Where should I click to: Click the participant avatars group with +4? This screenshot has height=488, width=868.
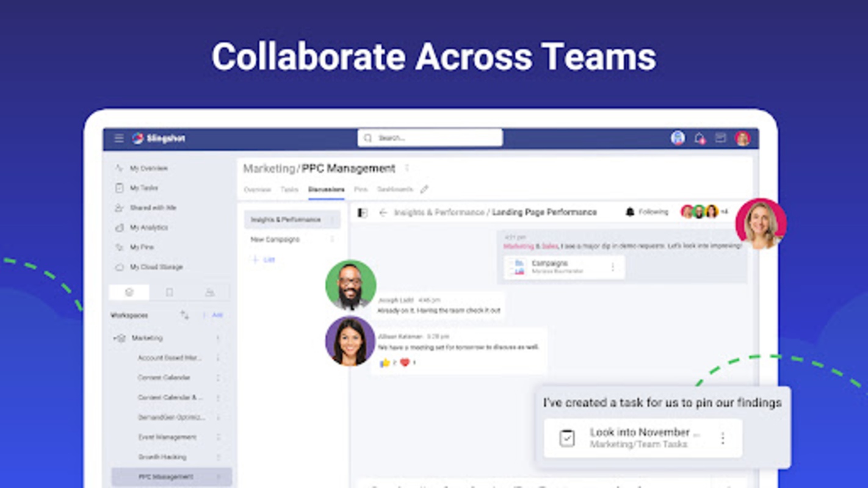pyautogui.click(x=704, y=212)
